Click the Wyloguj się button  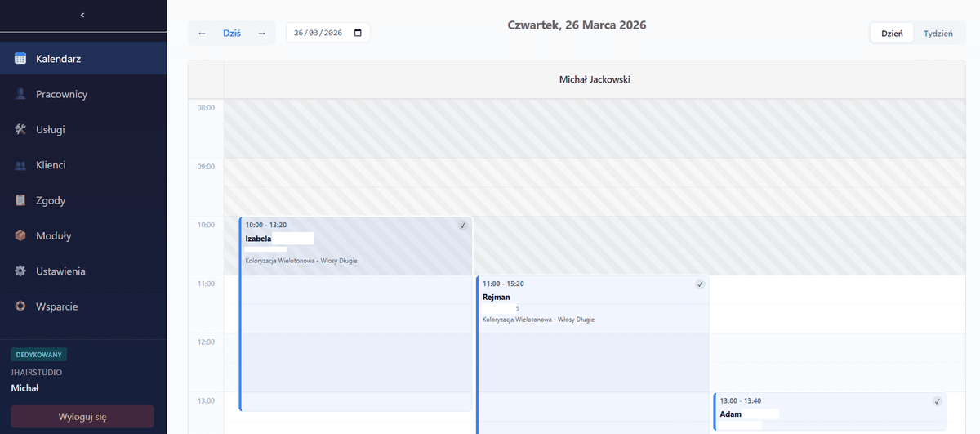coord(82,416)
